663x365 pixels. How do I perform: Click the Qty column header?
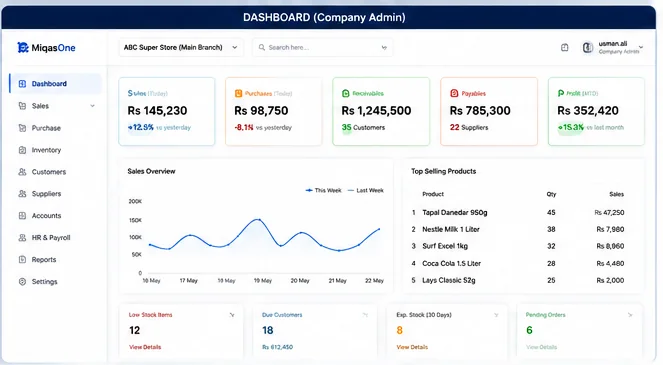pyautogui.click(x=551, y=194)
